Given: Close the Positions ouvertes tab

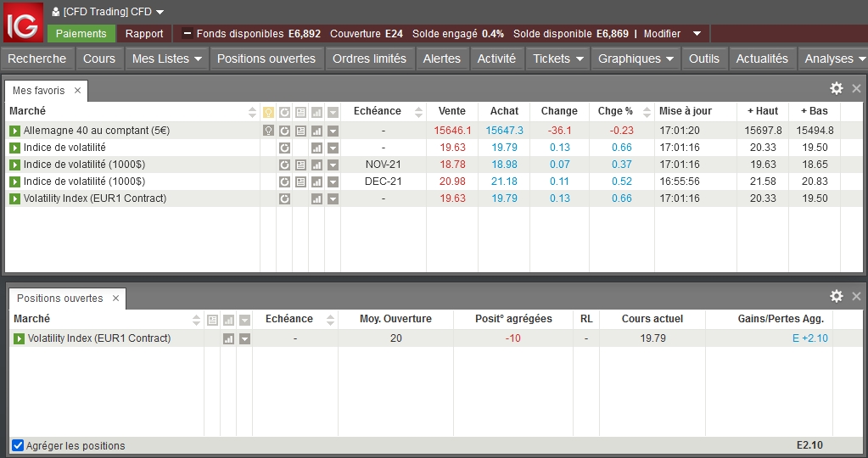Looking at the screenshot, I should pos(115,299).
